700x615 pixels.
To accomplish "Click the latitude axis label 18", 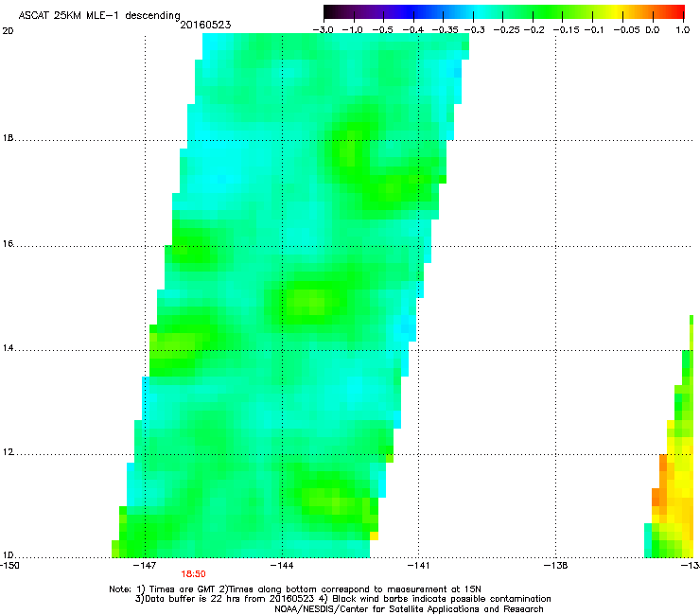I will click(x=8, y=138).
